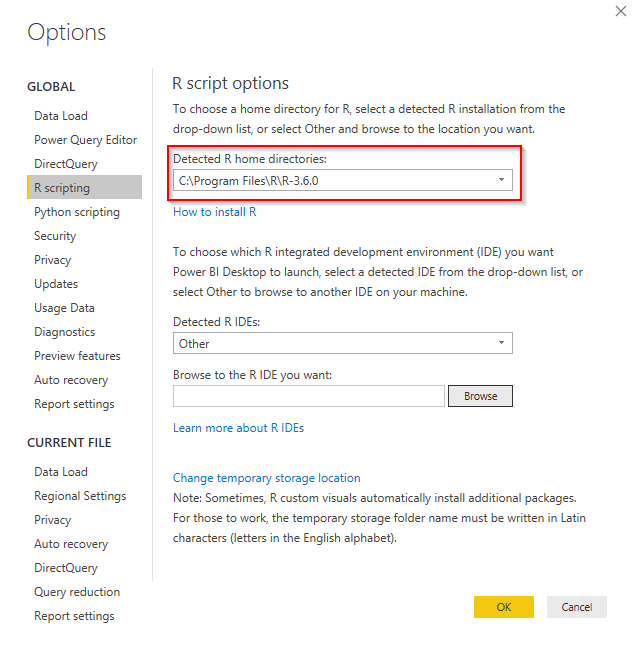Cancel the Options dialog
The width and height of the screenshot is (635, 645).
point(576,607)
